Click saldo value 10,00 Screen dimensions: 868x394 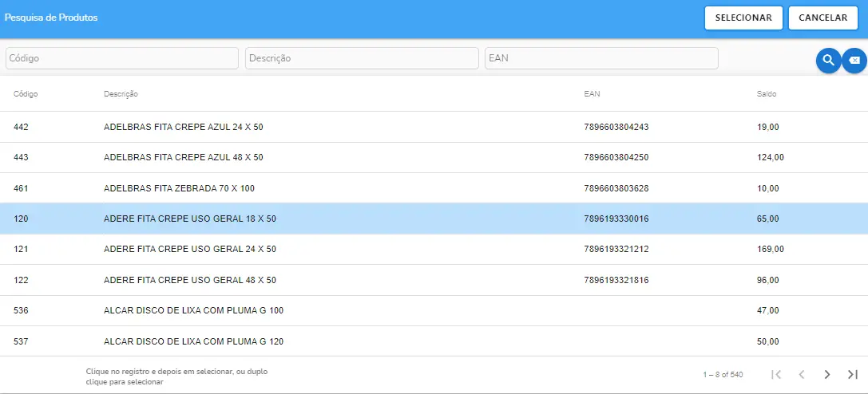[x=768, y=188]
